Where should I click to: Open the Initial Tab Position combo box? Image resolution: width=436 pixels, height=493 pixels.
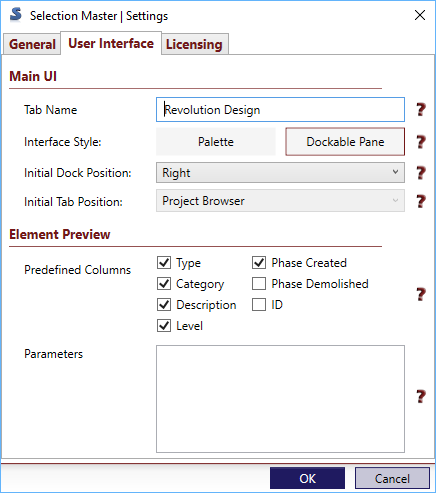(280, 201)
